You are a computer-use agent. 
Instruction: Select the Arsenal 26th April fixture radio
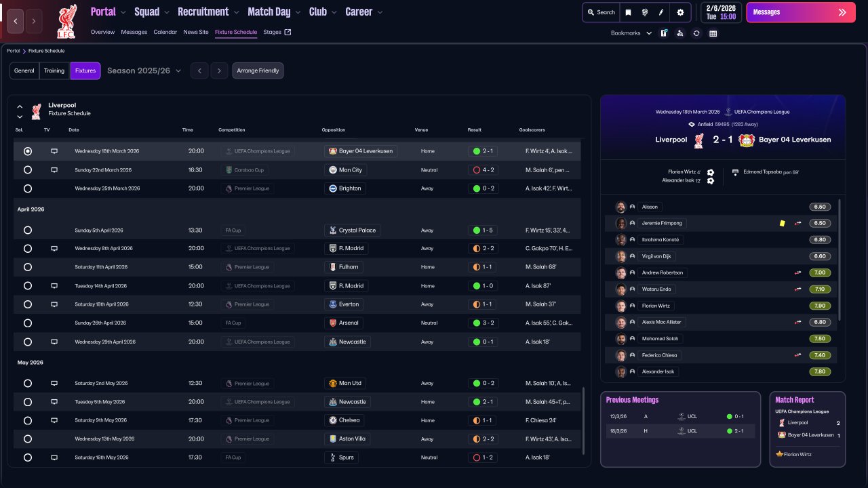tap(28, 323)
